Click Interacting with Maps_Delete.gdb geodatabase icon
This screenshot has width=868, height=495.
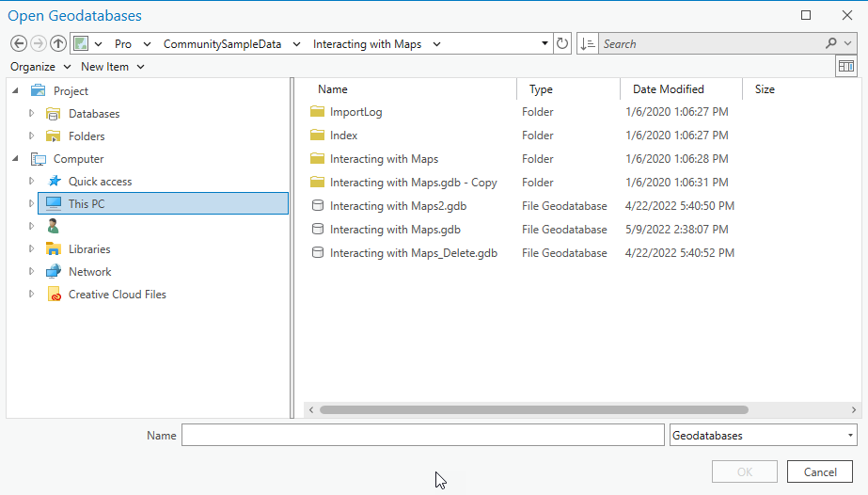317,253
